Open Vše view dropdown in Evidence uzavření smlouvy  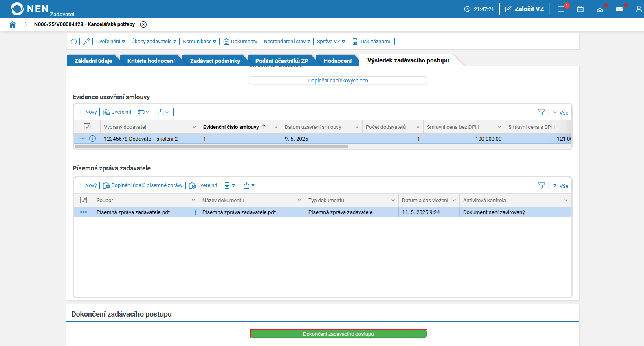pyautogui.click(x=561, y=112)
